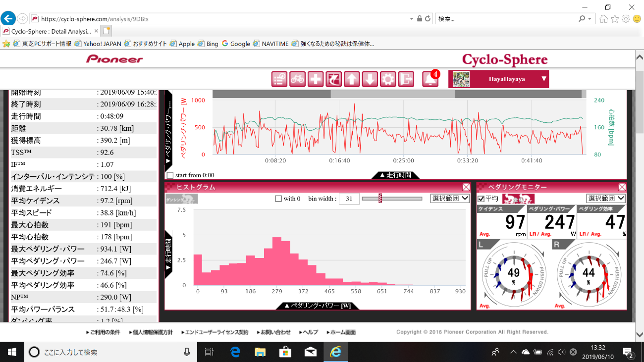Open settings gear icon in Cyclo-Sphere toolbar
644x362 pixels.
point(388,79)
